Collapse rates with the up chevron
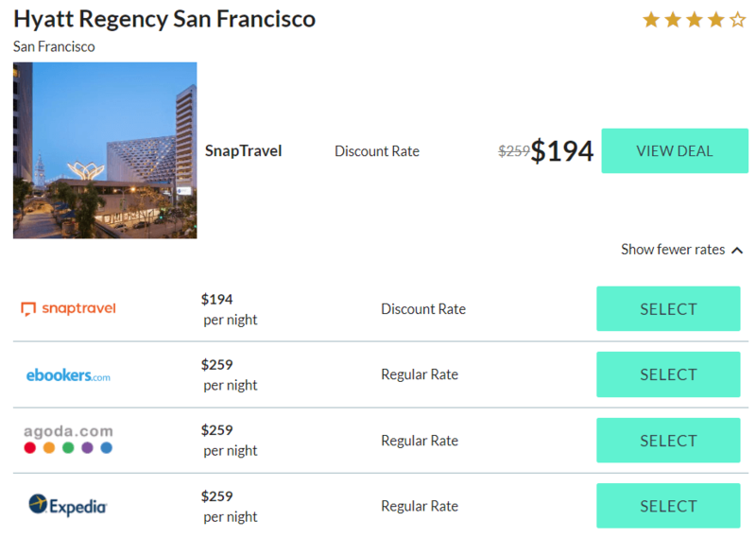 click(738, 251)
